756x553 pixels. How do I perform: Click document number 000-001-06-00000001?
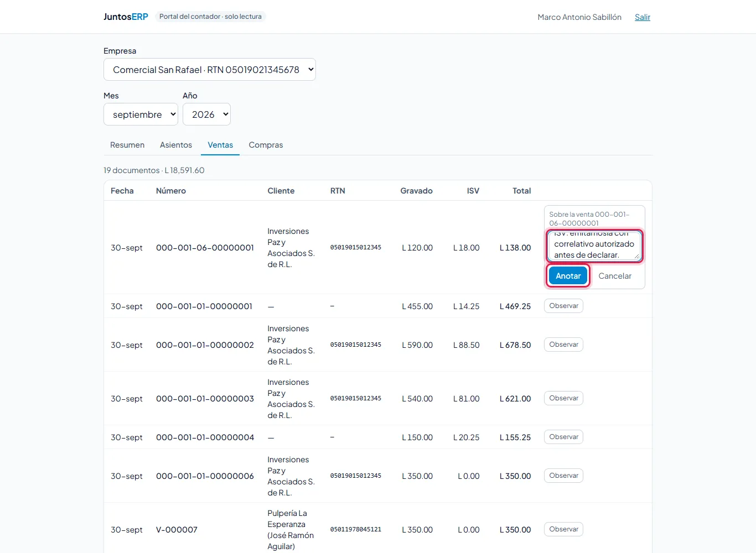coord(205,248)
